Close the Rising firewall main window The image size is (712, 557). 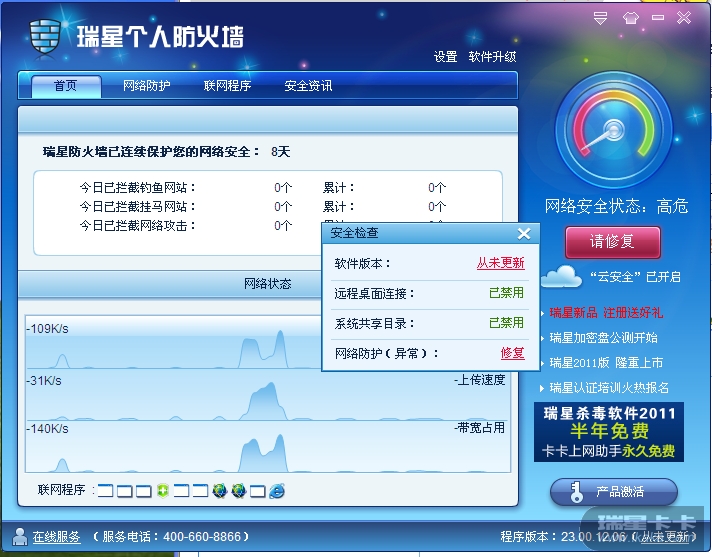pos(684,18)
